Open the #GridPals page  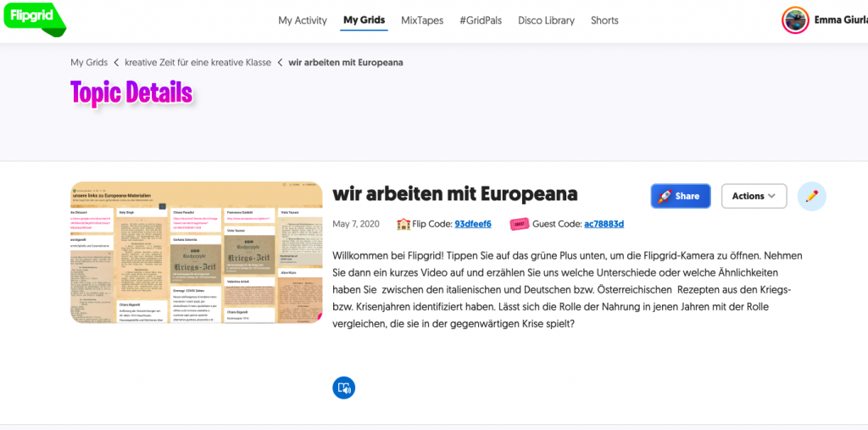click(481, 20)
